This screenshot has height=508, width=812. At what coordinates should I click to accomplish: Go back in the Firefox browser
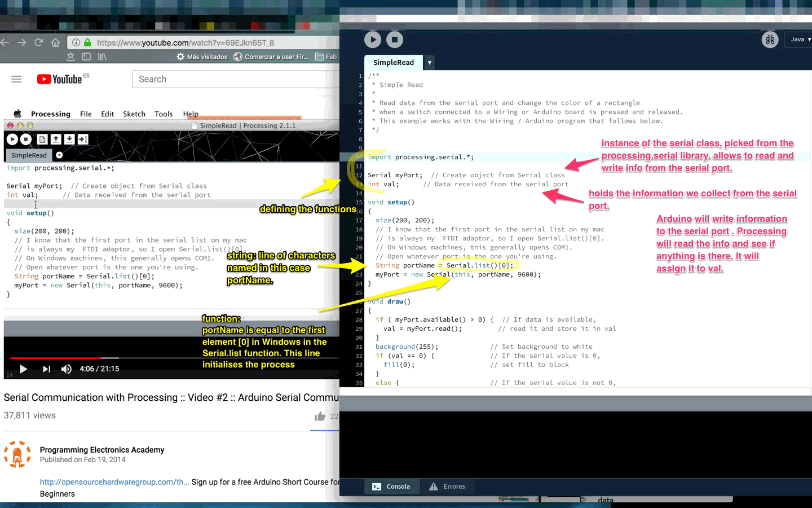click(5, 42)
